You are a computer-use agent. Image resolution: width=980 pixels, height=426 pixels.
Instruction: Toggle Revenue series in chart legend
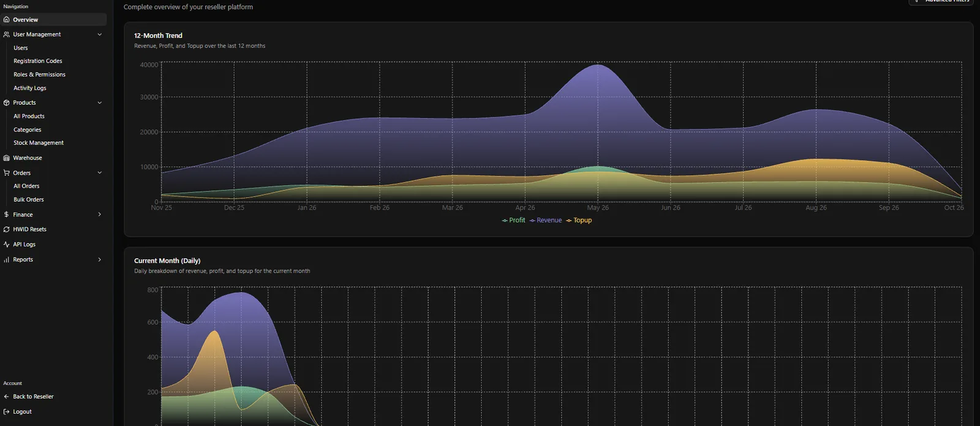click(x=546, y=220)
